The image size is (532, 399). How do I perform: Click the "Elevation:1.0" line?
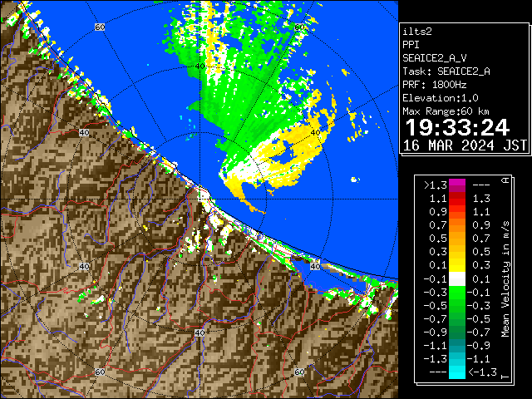point(440,98)
